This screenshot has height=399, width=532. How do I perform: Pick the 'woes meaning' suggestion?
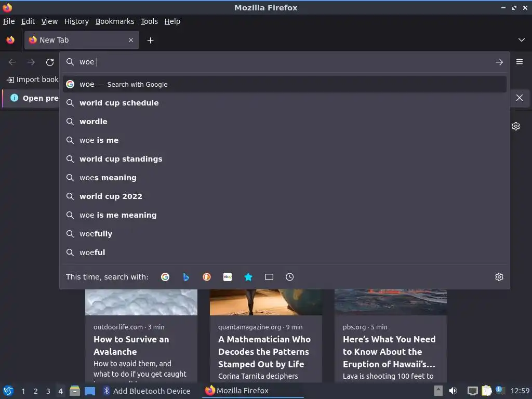(284, 178)
